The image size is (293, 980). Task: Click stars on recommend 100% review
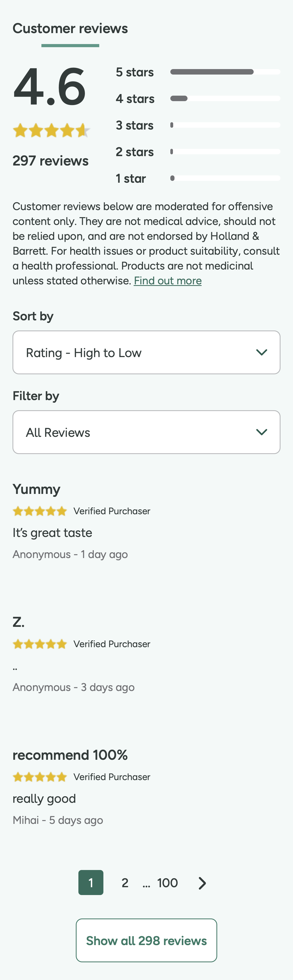click(x=40, y=777)
